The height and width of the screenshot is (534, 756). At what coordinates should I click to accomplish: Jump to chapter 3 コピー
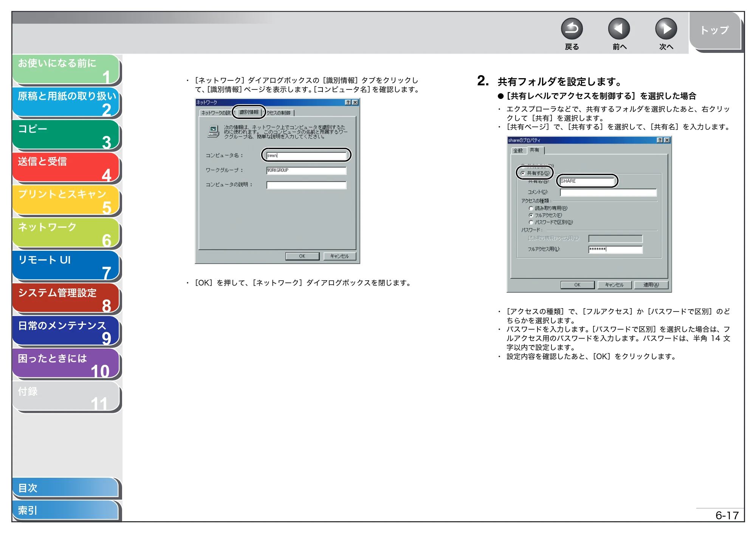[66, 135]
